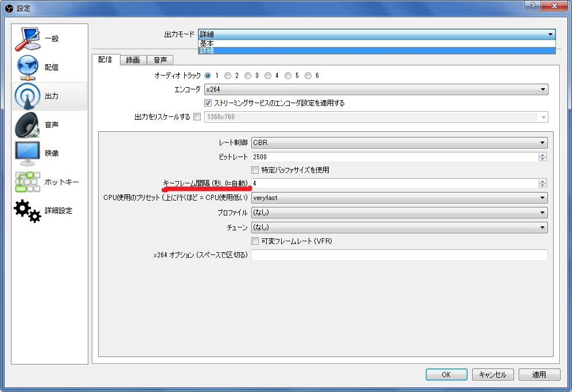Select audio track 1 radio button
Viewport: 572px width, 392px height.
[x=208, y=76]
